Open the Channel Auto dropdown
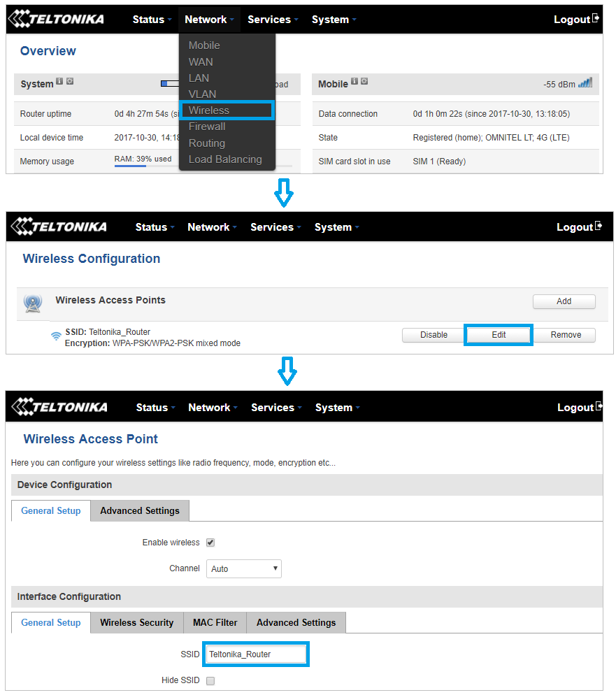The height and width of the screenshot is (695, 616). pos(243,568)
